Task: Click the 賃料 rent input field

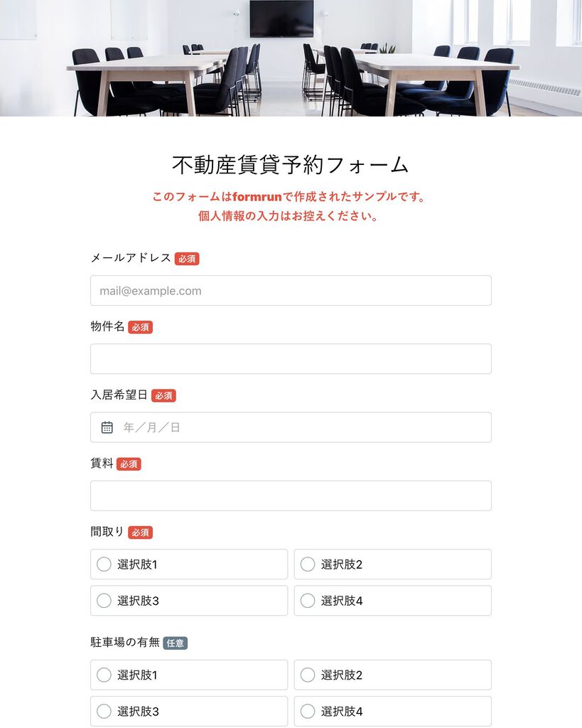Action: pos(291,496)
